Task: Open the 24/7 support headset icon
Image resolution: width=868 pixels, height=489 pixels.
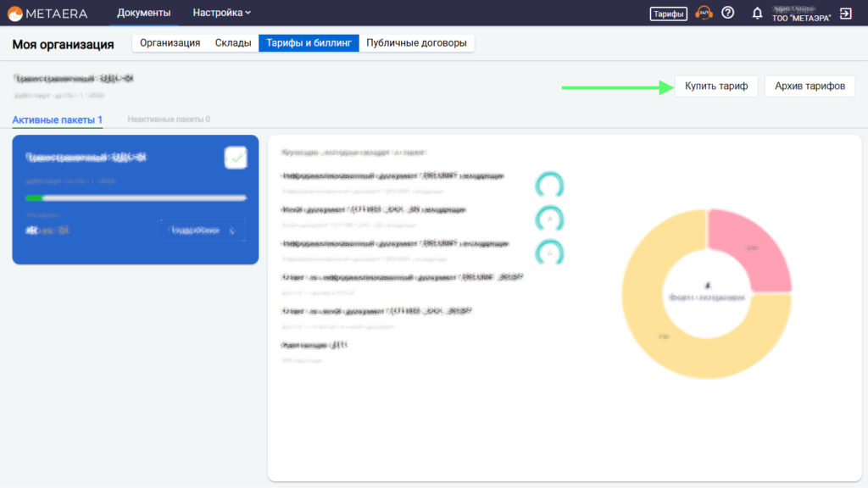Action: coord(704,13)
